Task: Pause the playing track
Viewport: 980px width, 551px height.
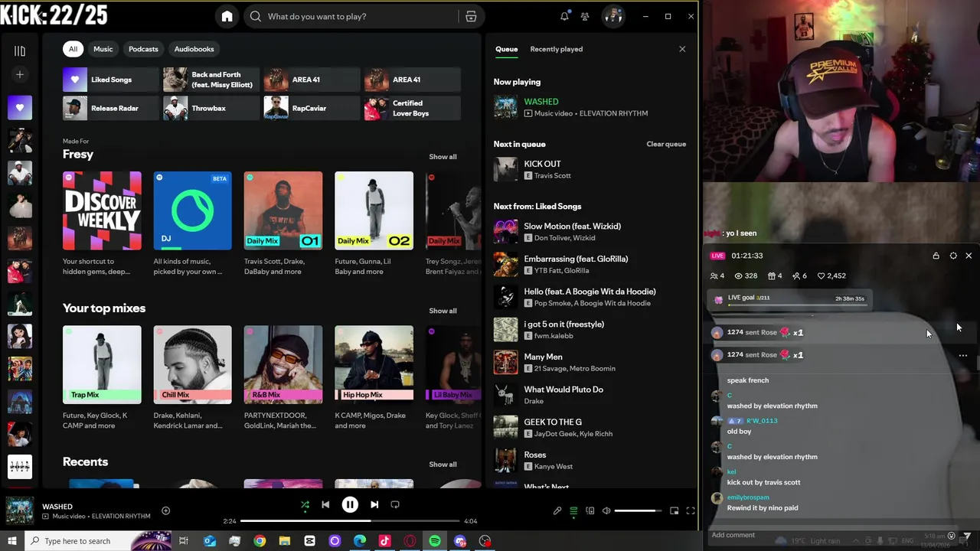Action: [x=350, y=505]
